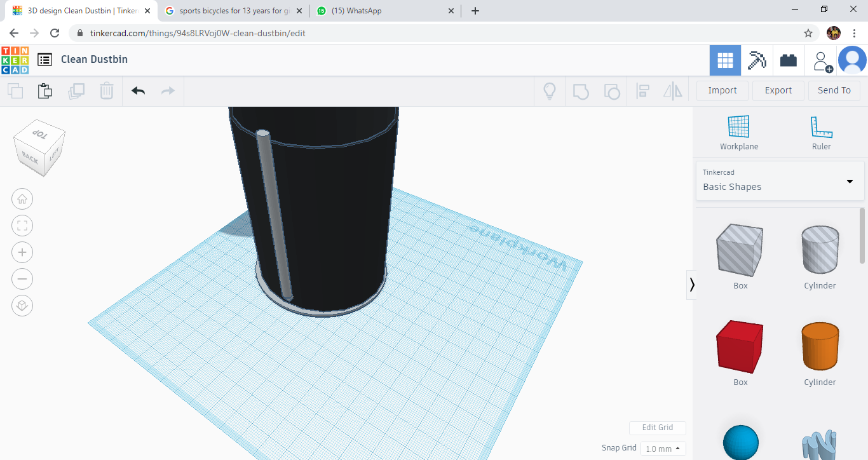This screenshot has width=868, height=460.
Task: Switch to 3D design grid view
Action: [x=725, y=60]
